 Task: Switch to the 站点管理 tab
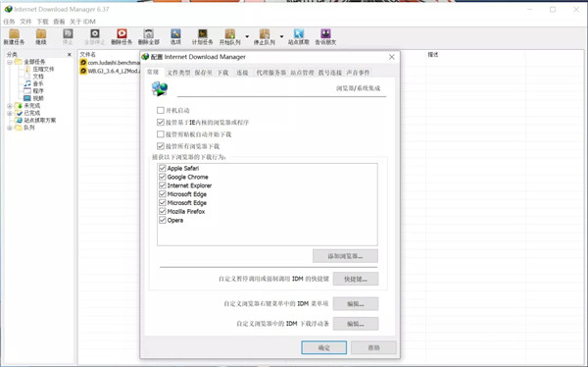[x=302, y=73]
